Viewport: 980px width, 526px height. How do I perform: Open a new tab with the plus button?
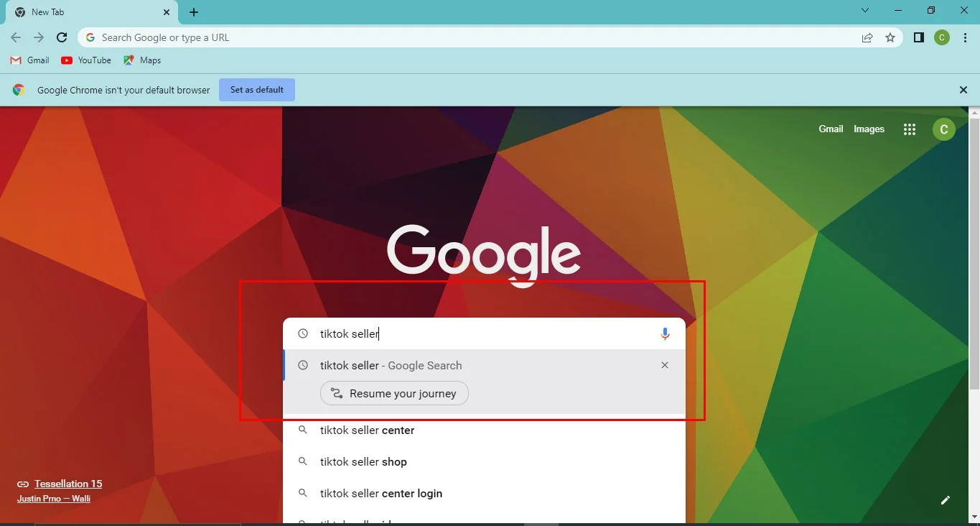coord(194,12)
